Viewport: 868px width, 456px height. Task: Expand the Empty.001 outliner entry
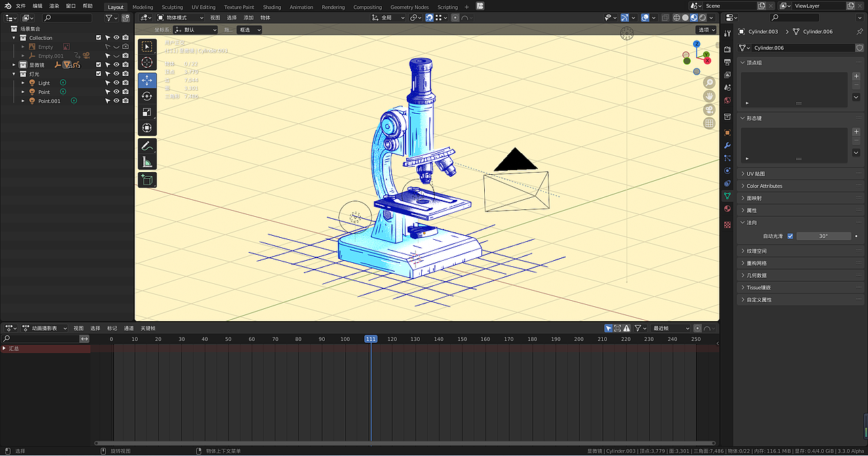23,56
